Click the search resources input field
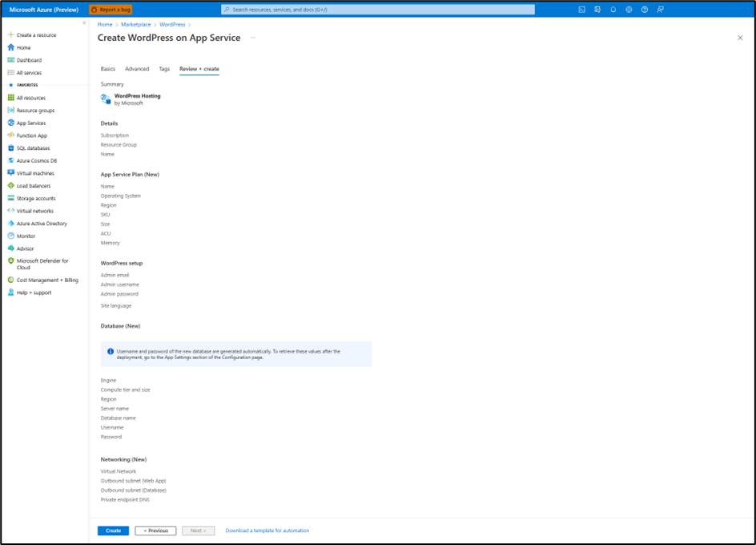Screen dimensions: 756x545 [x=378, y=10]
